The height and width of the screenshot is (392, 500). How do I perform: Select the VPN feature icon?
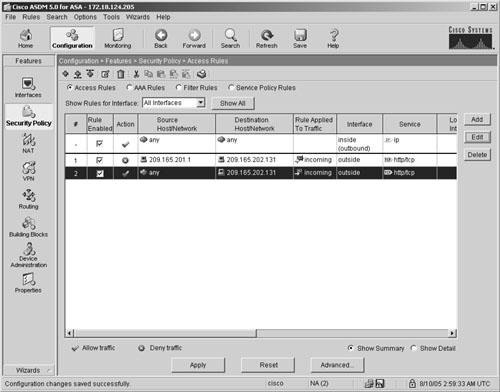[x=28, y=171]
